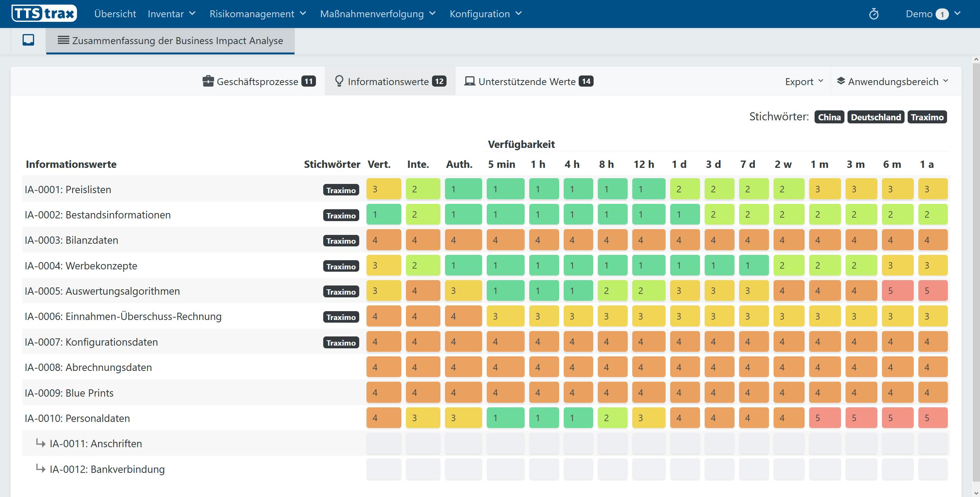Open the Übersicht menu item
980x497 pixels.
tap(115, 14)
